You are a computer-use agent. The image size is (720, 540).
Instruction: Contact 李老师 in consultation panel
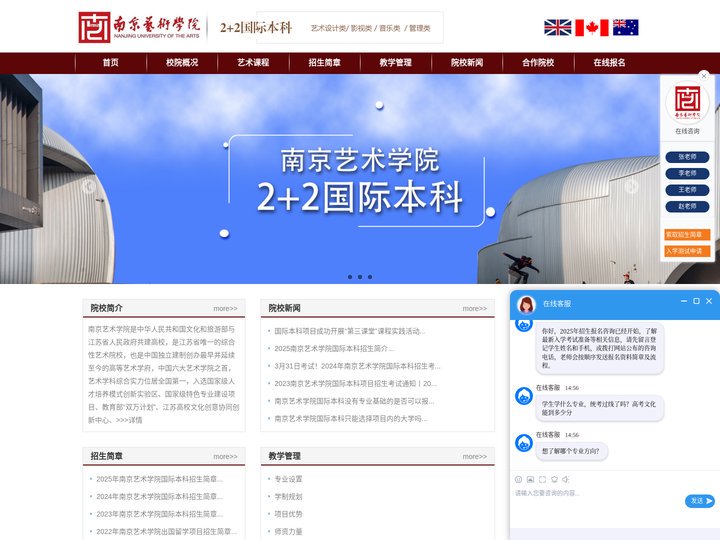687,174
